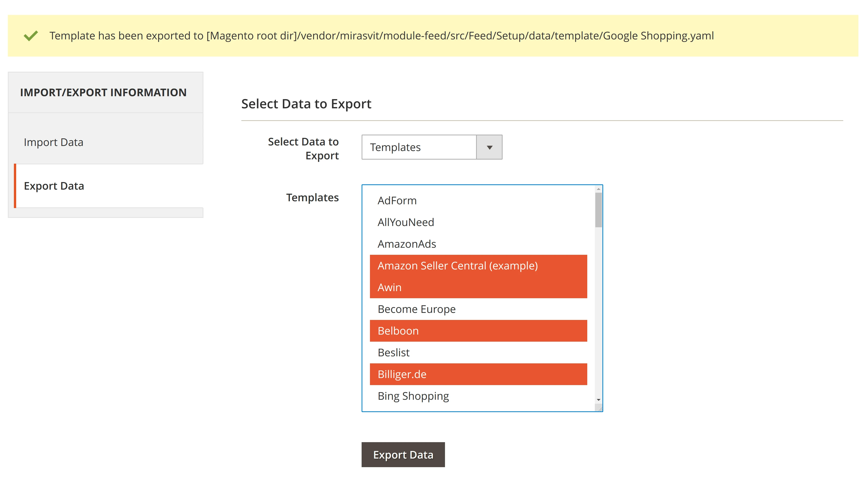Click the list scrollbar down arrow
The image size is (868, 477).
coord(598,400)
